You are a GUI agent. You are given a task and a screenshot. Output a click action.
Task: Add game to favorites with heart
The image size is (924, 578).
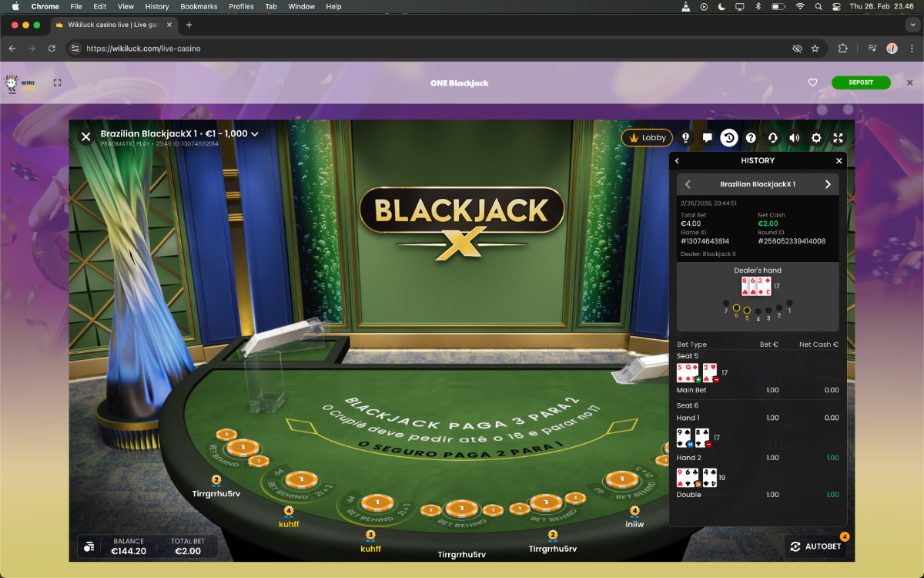coord(812,83)
